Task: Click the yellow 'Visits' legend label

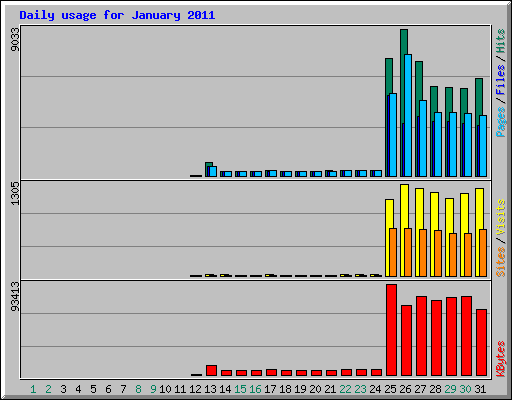Action: [500, 217]
